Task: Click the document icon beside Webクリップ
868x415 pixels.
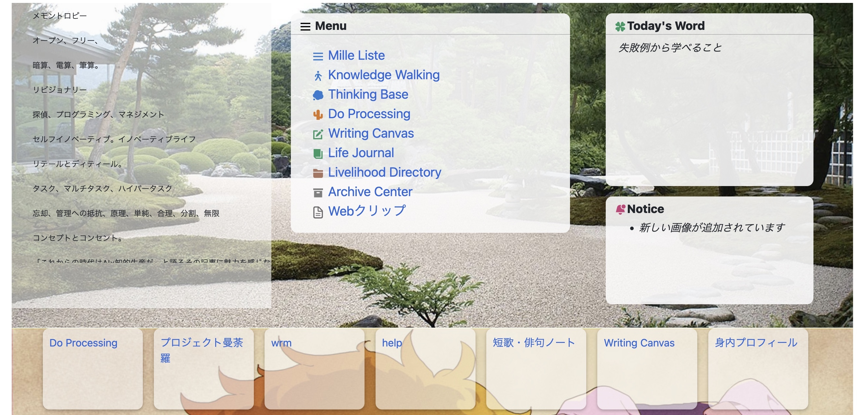Action: [x=318, y=212]
